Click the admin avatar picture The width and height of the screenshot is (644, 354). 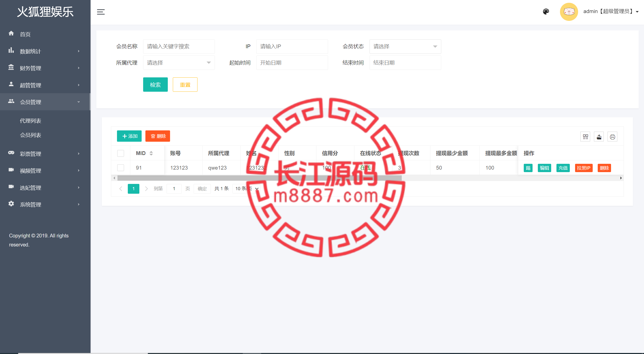569,12
